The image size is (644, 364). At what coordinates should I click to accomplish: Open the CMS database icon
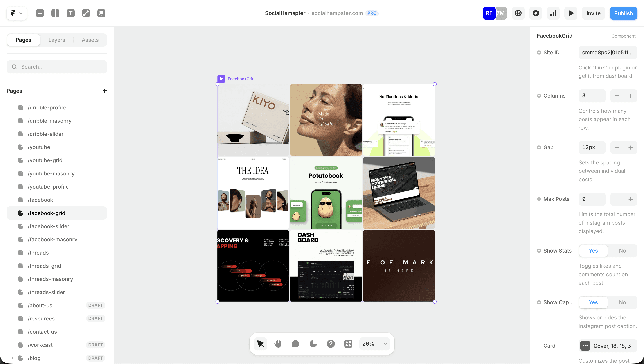[101, 13]
